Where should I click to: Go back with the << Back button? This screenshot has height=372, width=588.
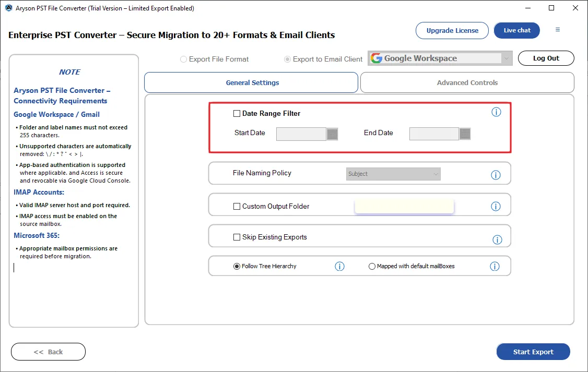coord(49,352)
